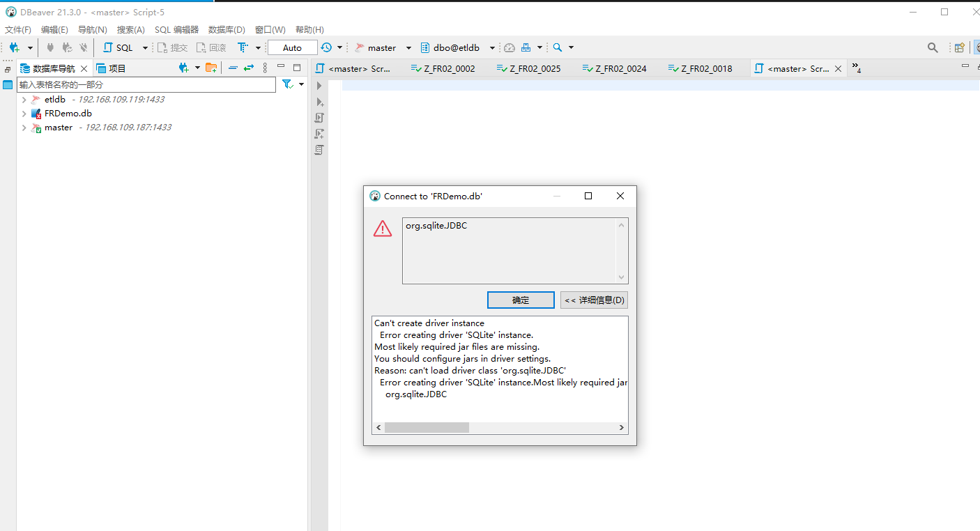This screenshot has width=980, height=531.
Task: Click the 确定 button in error dialog
Action: (521, 300)
